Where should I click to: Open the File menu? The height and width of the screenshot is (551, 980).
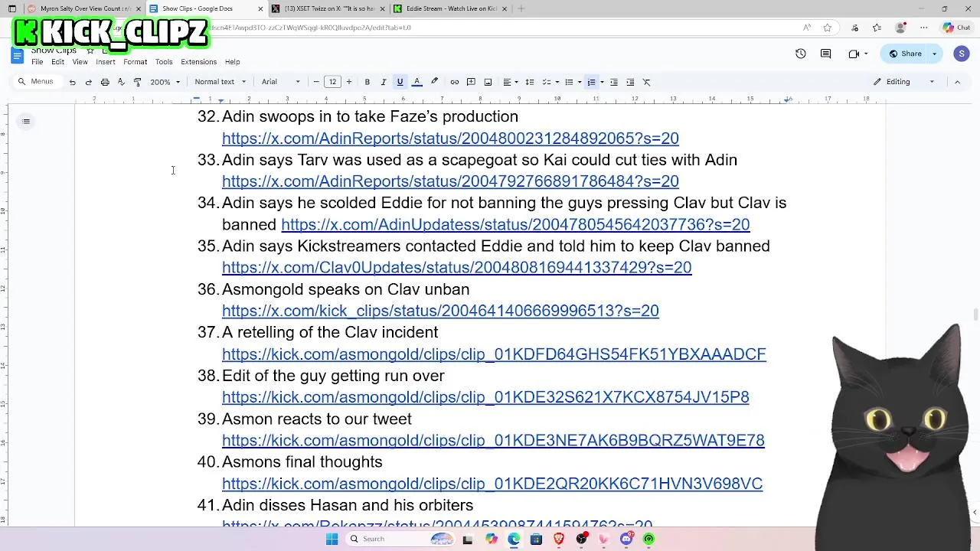[37, 62]
